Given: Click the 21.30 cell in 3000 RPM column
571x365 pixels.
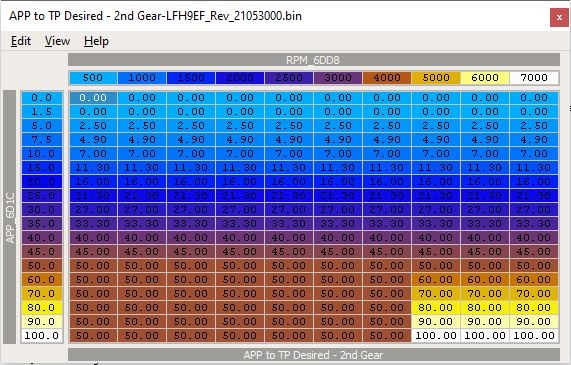Looking at the screenshot, I should click(338, 196).
